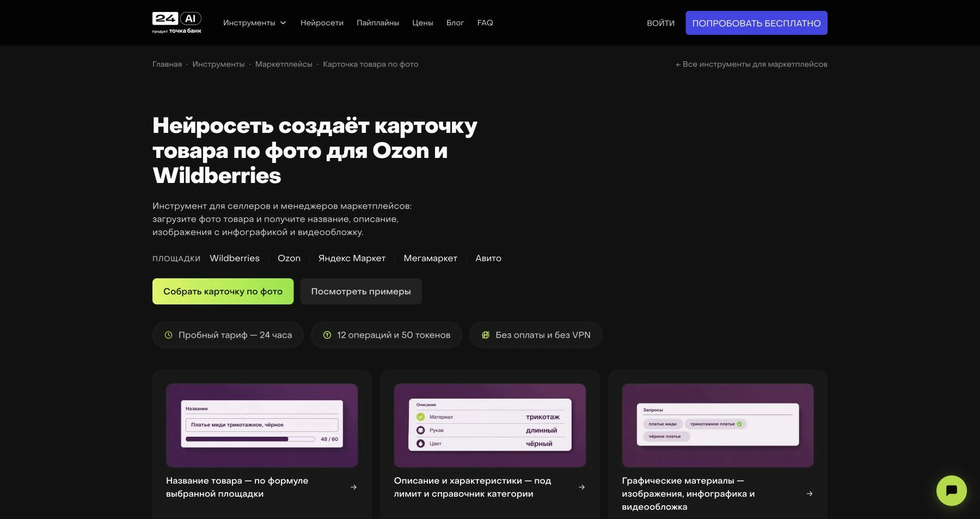Click Пробный тариф — 24 часа chip
This screenshot has height=519, width=980.
click(228, 335)
